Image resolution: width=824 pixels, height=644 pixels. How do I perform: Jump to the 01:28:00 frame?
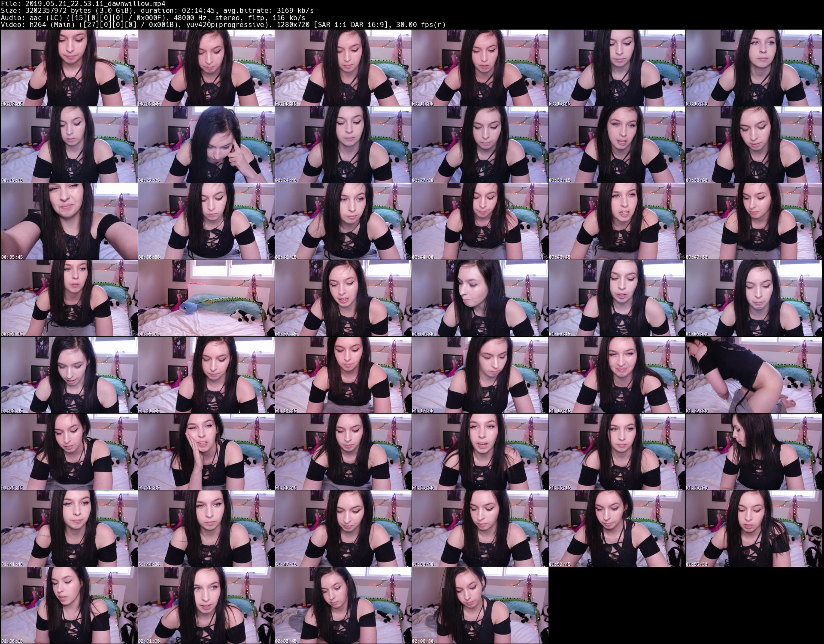pos(206,452)
